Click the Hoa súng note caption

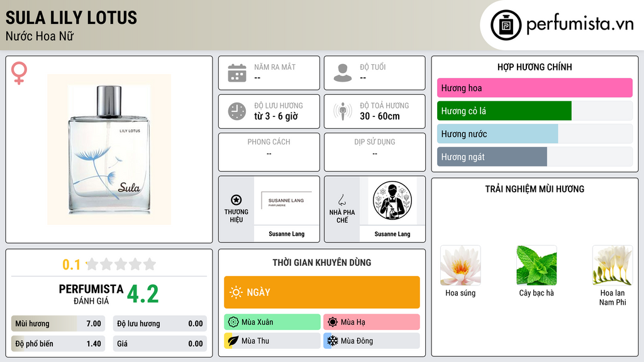[x=460, y=293]
